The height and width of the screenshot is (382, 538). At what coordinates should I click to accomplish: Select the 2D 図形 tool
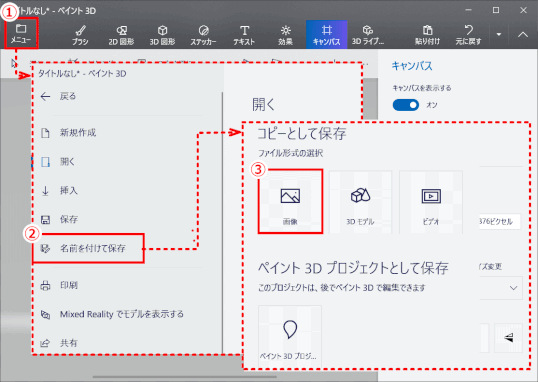coord(121,35)
